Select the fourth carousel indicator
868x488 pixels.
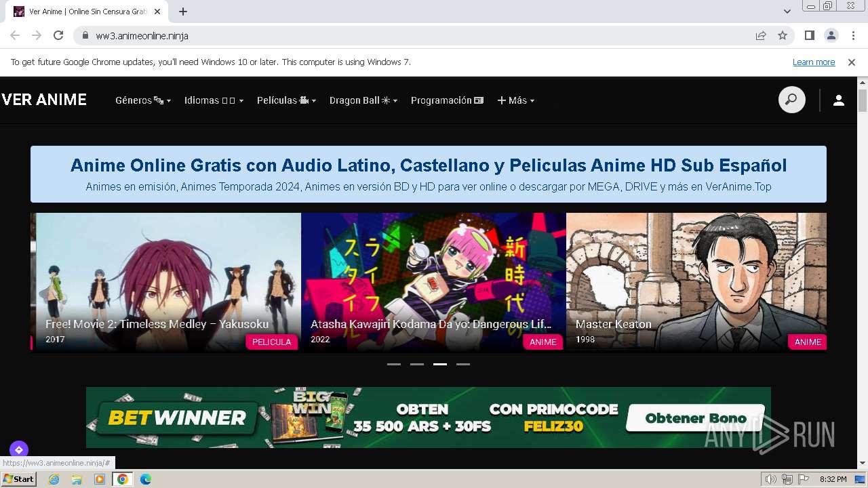tap(463, 364)
